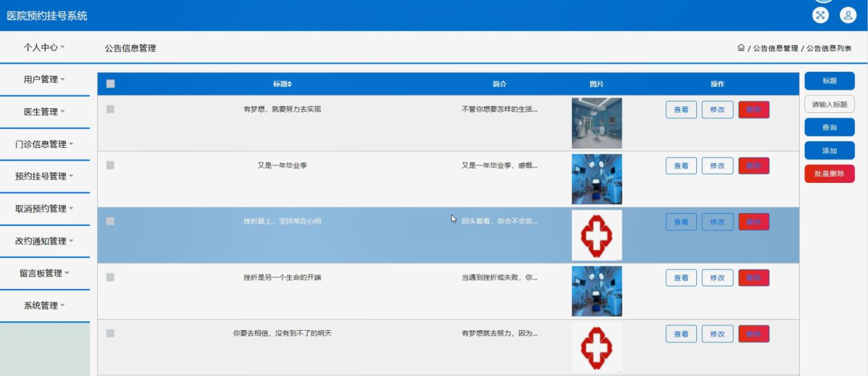The height and width of the screenshot is (376, 868).
Task: Click the red 批量删除 button
Action: click(x=830, y=174)
